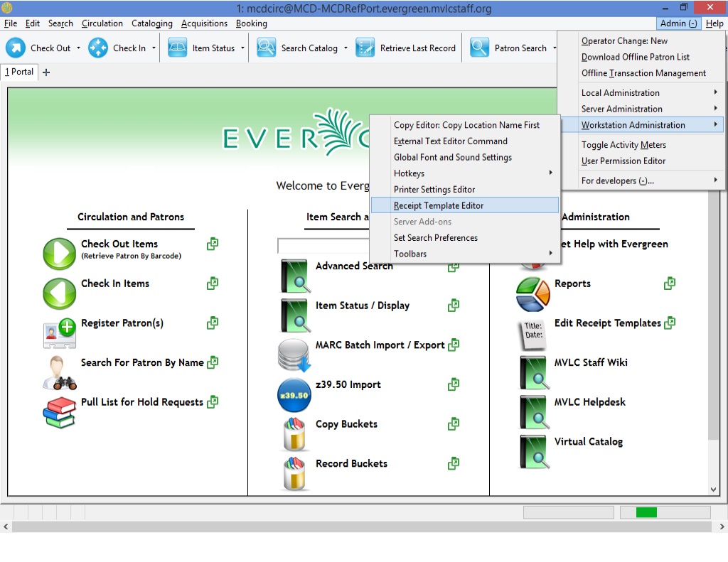
Task: Expand the Toolbars submenu
Action: 465,254
